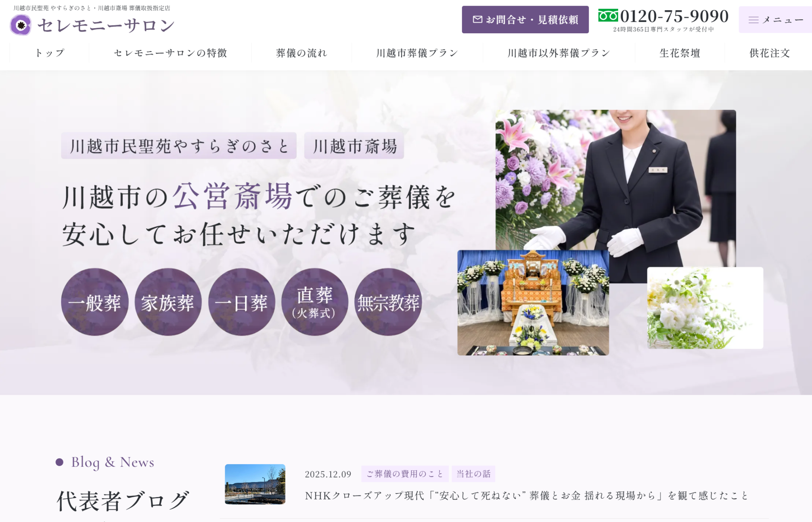Open 川越市以外葬儀プラン navigation item
The image size is (812, 522).
559,53
